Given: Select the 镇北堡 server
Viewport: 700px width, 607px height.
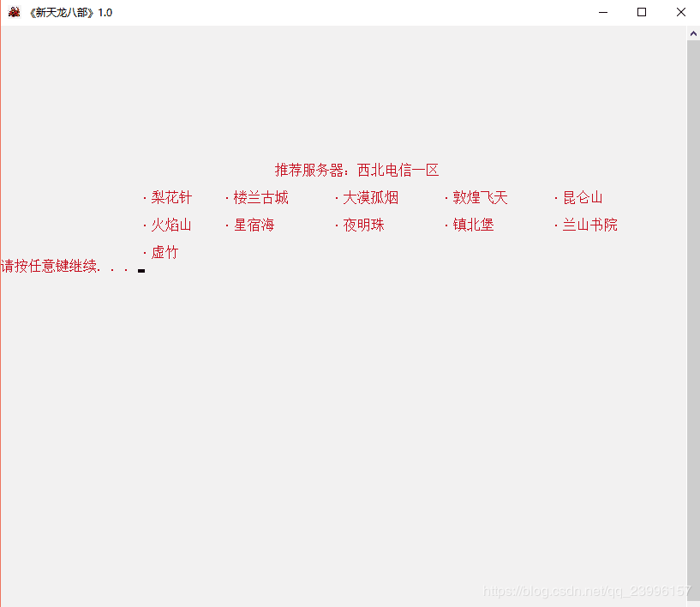Looking at the screenshot, I should coord(474,225).
